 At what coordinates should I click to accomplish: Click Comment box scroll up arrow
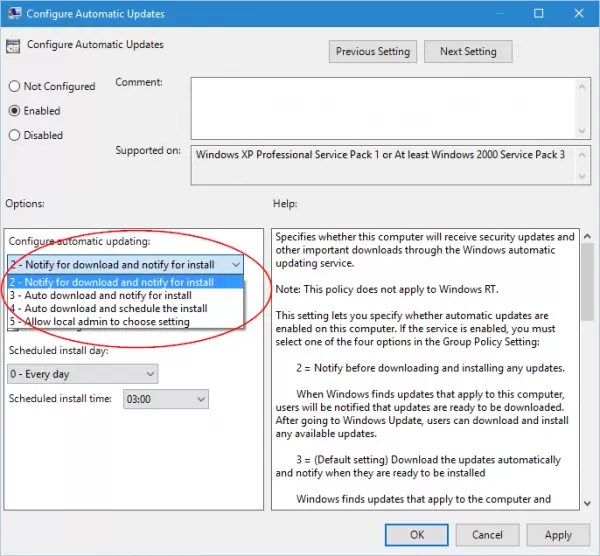coord(582,86)
